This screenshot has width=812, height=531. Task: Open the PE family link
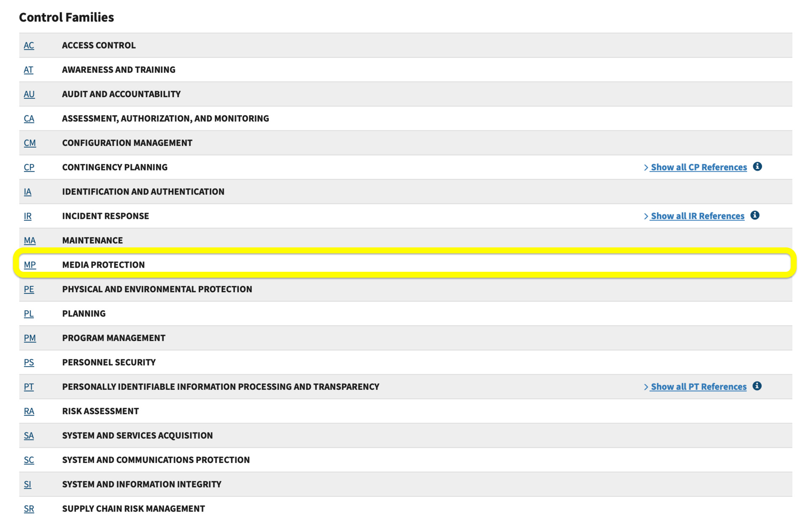tap(29, 290)
